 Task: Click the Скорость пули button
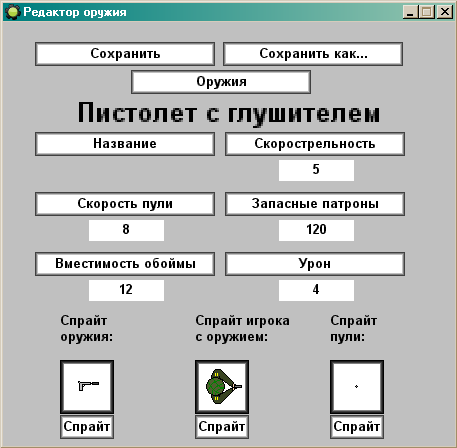[125, 204]
